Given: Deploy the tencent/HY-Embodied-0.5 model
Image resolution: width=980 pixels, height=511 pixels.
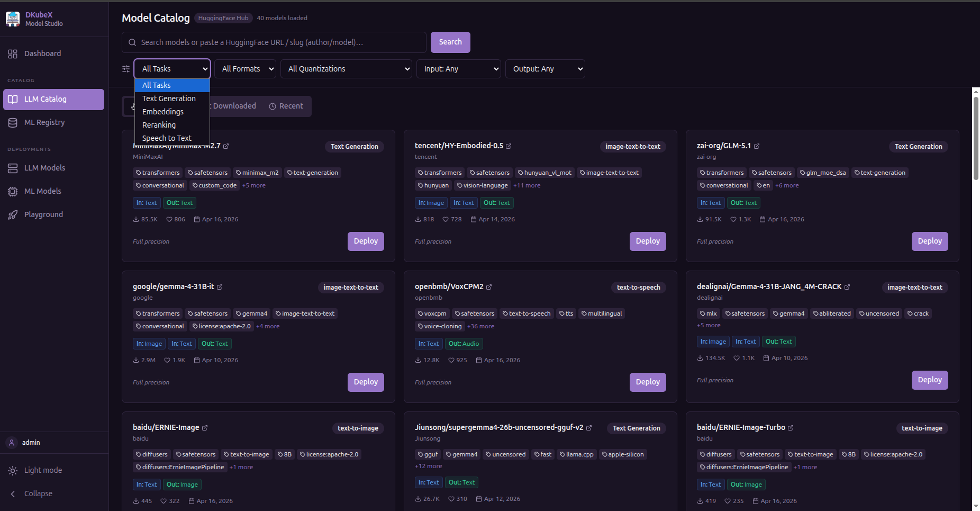Looking at the screenshot, I should click(x=648, y=241).
